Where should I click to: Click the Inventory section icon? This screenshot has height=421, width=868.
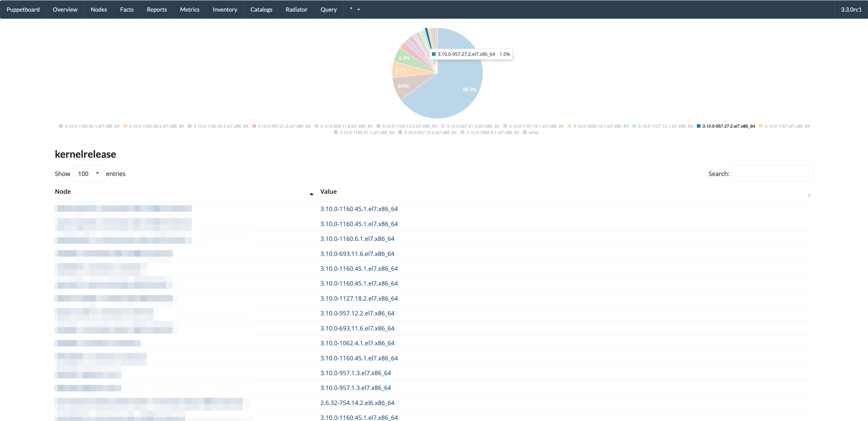(225, 9)
